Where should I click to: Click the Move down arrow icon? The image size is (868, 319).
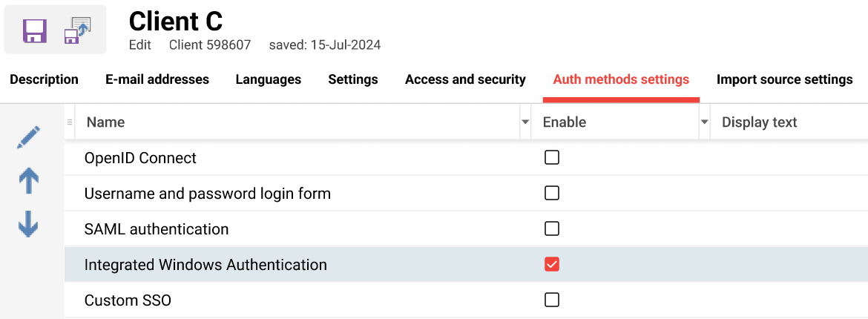click(x=28, y=224)
